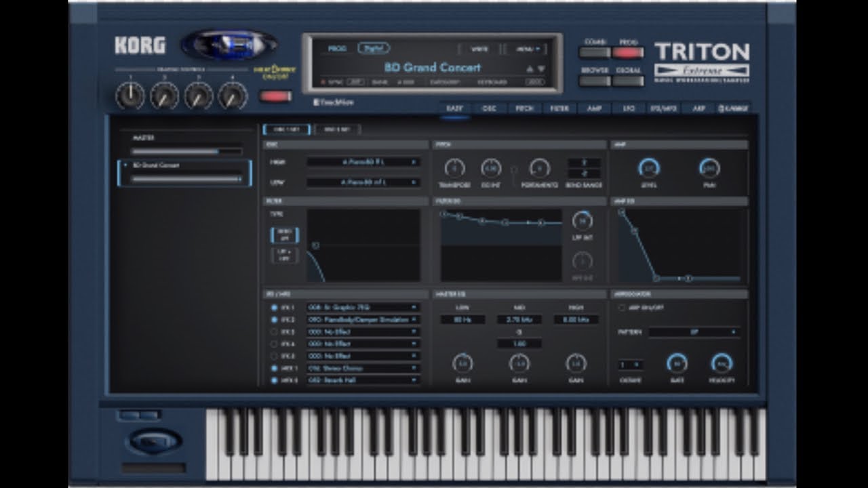Open IFX 1 Graphic EQ effect dropdown
The image size is (868, 488).
pos(363,307)
